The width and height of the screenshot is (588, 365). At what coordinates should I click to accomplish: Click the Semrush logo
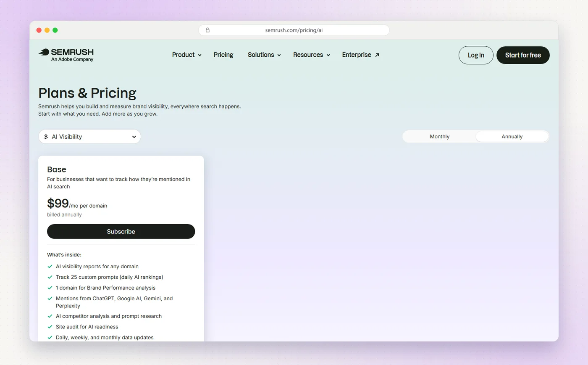click(66, 55)
